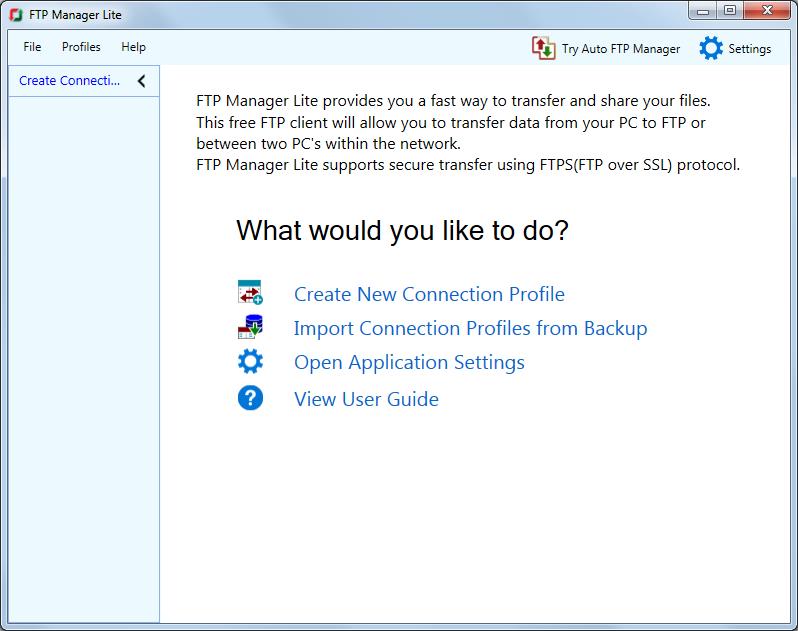Minimize the FTP Manager Lite window
The height and width of the screenshot is (631, 798).
pos(703,11)
